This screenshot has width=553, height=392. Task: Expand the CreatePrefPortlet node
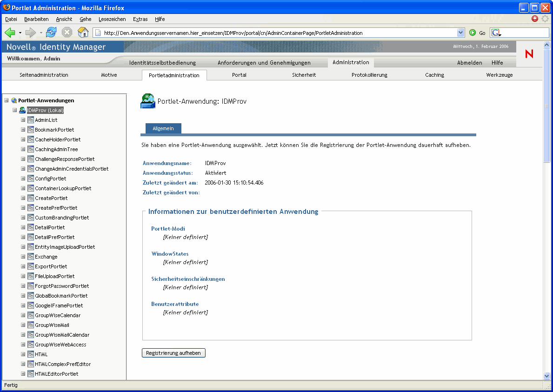point(23,208)
